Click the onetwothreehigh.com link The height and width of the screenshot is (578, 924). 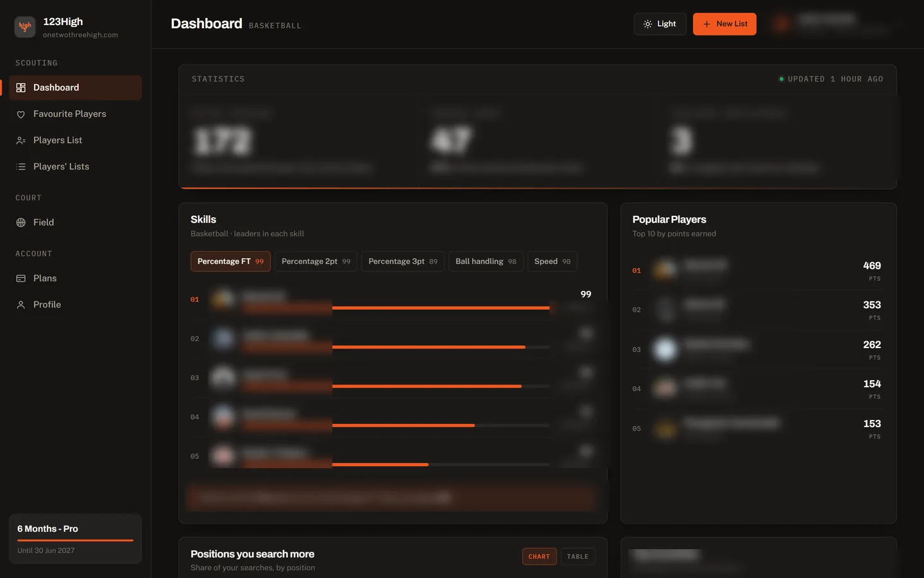pyautogui.click(x=80, y=35)
